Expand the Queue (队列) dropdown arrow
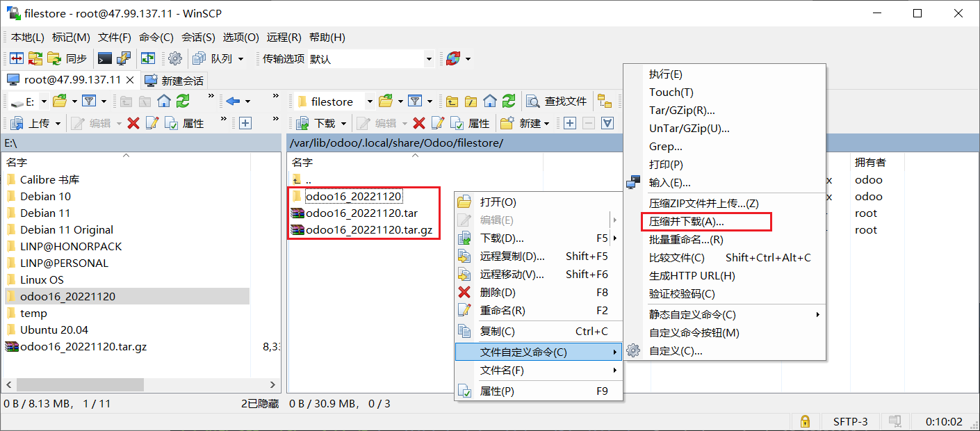 [x=241, y=59]
